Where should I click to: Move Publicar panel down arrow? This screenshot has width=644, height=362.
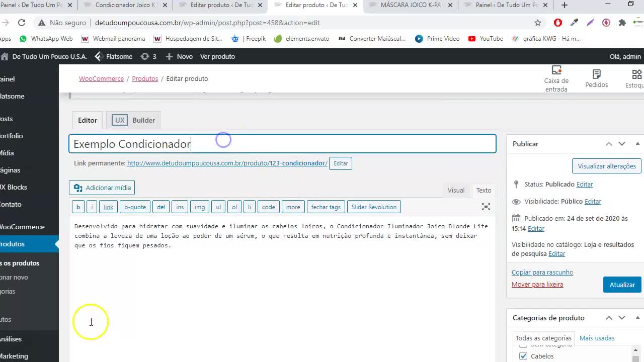click(622, 144)
